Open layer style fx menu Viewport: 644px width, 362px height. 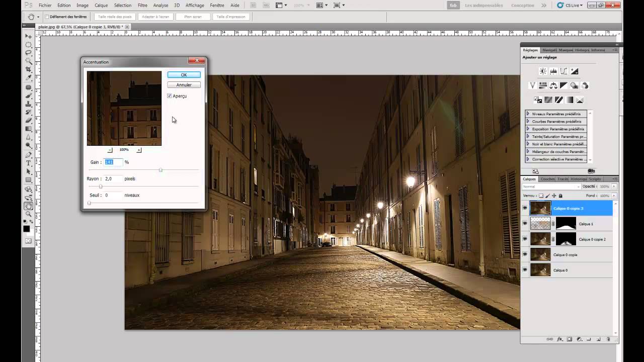(x=560, y=339)
